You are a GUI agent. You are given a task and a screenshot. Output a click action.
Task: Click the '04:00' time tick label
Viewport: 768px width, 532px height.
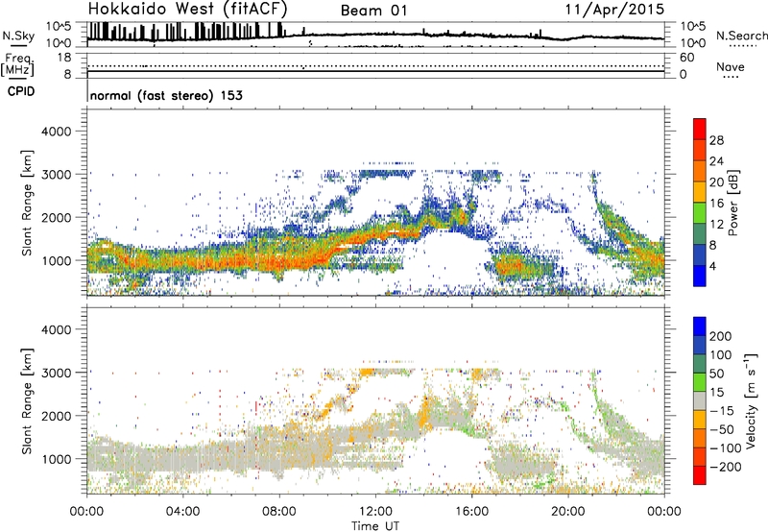(x=183, y=512)
